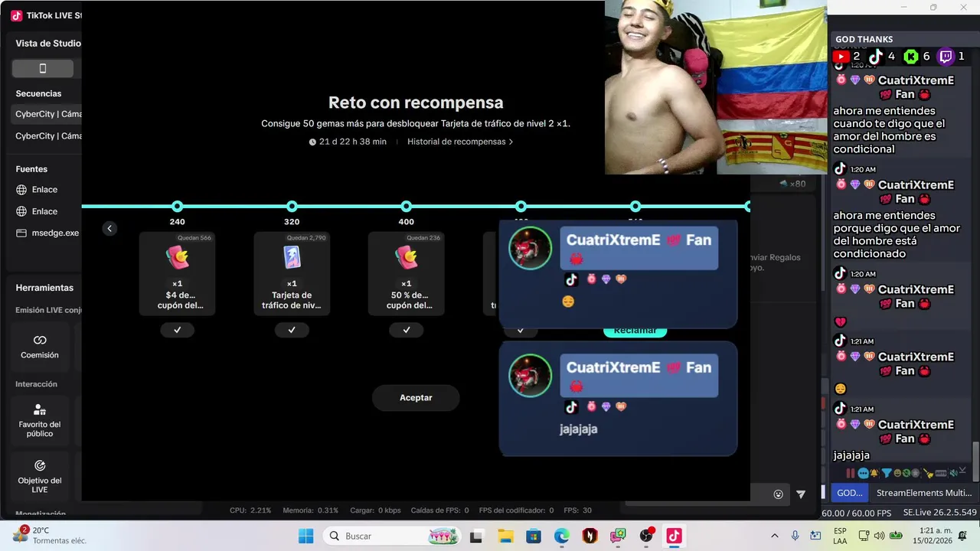Viewport: 980px width, 551px height.
Task: Show hidden system tray icons
Action: tap(774, 536)
